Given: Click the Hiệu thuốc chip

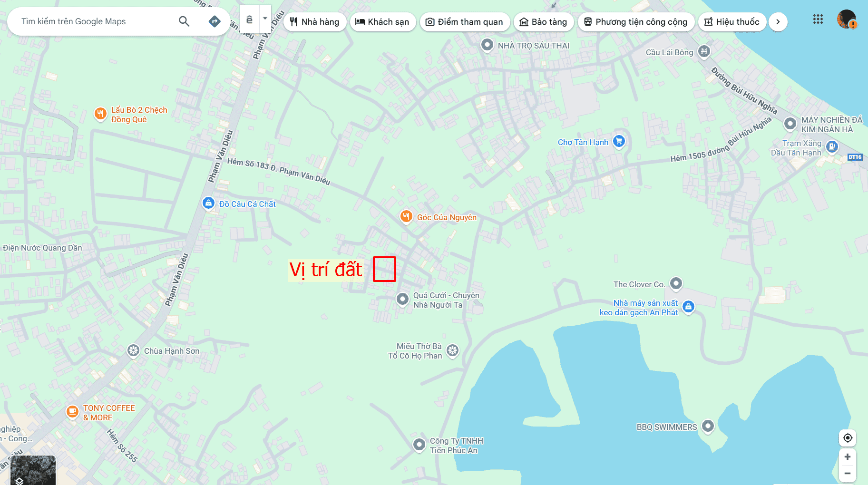Looking at the screenshot, I should [x=732, y=22].
